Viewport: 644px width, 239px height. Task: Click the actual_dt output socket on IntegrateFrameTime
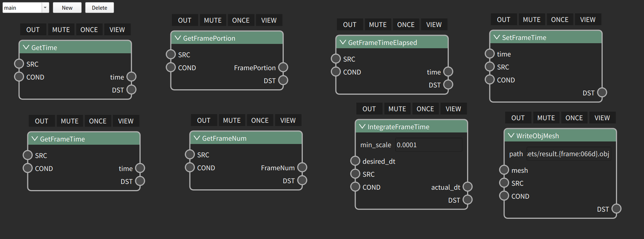467,187
